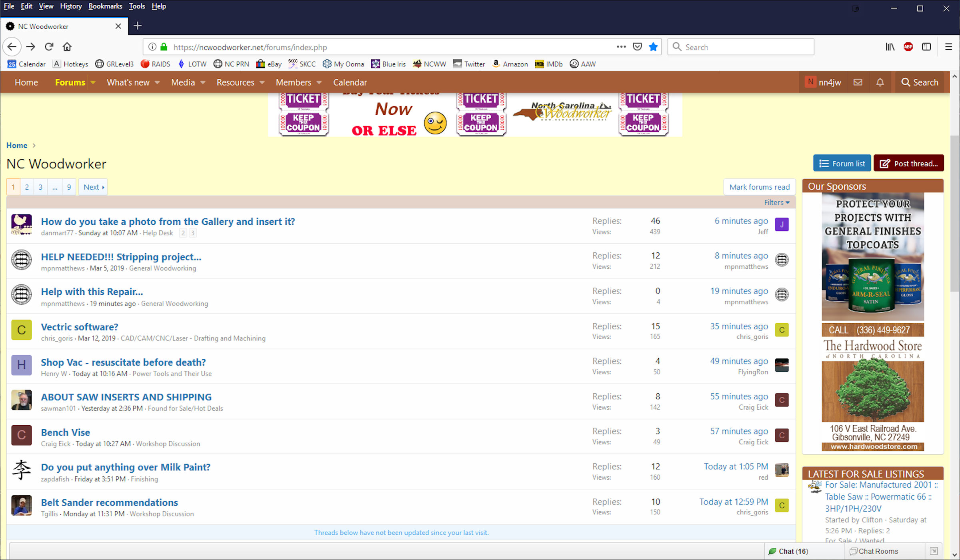Click the Forum list button
960x560 pixels.
(x=842, y=163)
